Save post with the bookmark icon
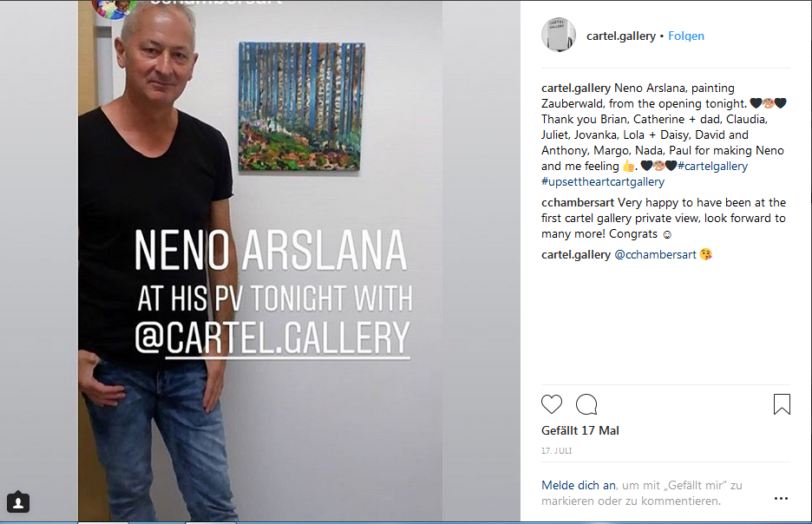The height and width of the screenshot is (524, 812). pyautogui.click(x=782, y=404)
